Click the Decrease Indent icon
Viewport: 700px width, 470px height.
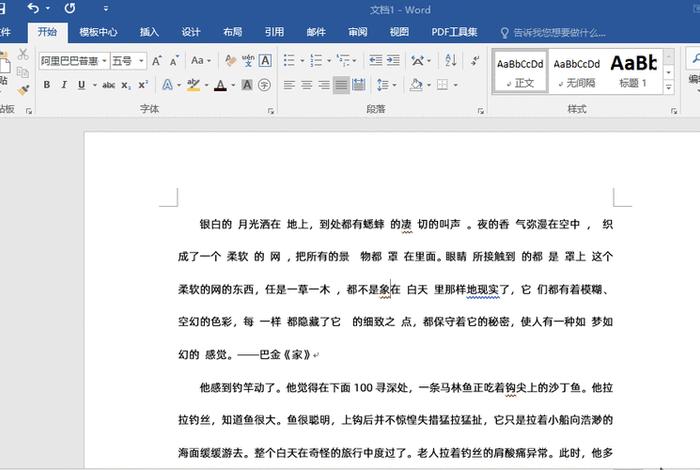click(x=375, y=60)
